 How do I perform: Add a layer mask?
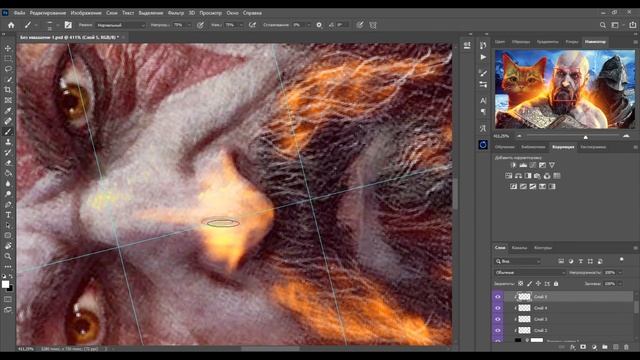(583, 347)
